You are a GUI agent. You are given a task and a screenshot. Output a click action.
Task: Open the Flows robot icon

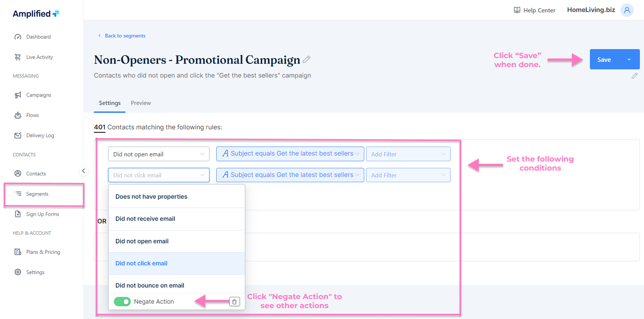18,115
